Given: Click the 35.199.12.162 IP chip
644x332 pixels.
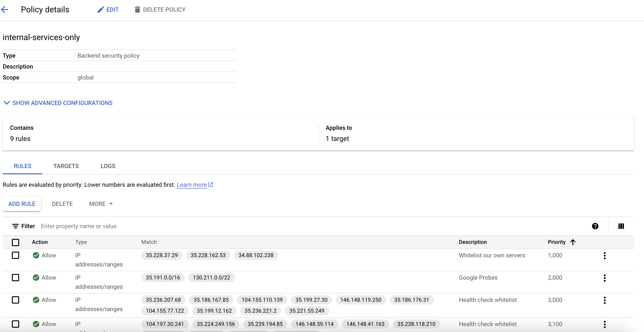Looking at the screenshot, I should (214, 311).
